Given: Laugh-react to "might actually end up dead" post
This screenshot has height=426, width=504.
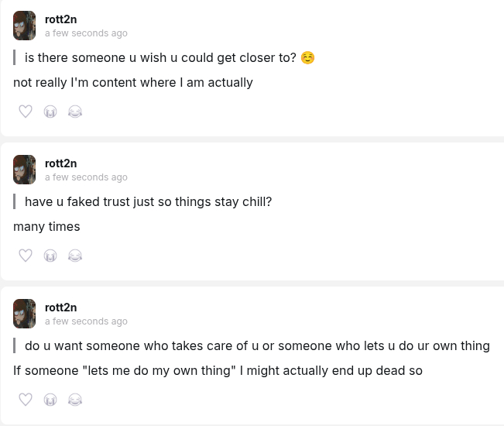Looking at the screenshot, I should 75,400.
